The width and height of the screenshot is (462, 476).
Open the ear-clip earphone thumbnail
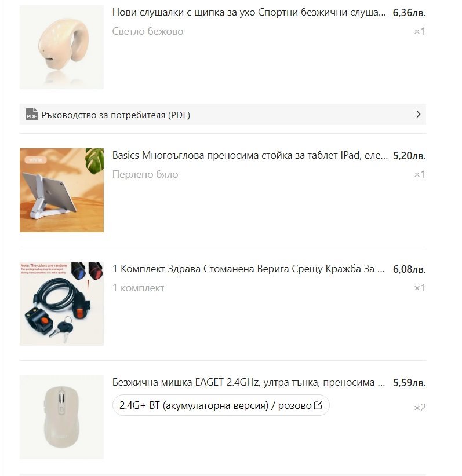coord(61,47)
